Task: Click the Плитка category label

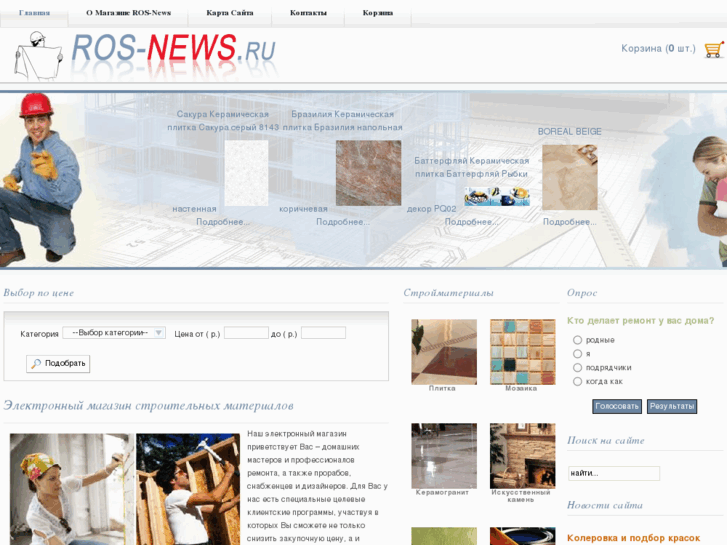Action: pyautogui.click(x=442, y=389)
